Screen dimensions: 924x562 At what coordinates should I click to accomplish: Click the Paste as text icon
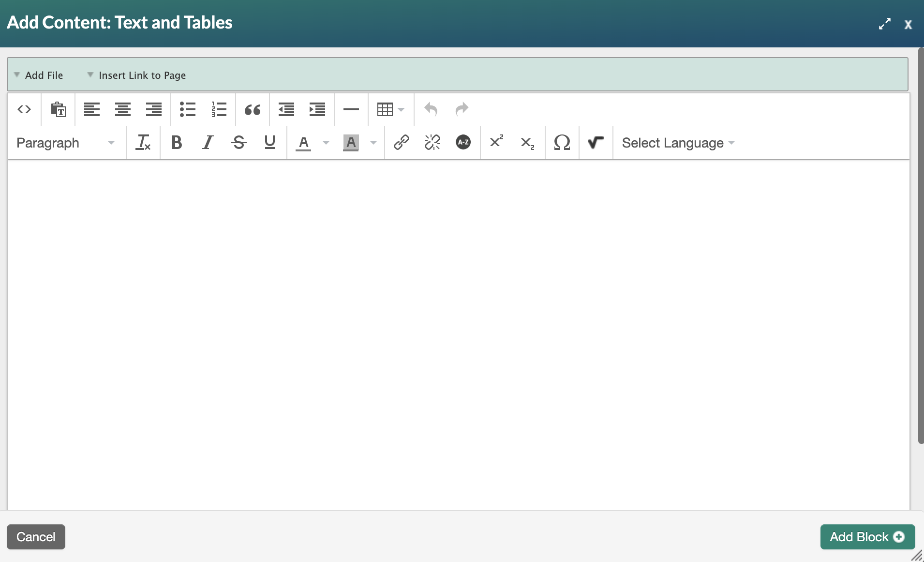59,109
